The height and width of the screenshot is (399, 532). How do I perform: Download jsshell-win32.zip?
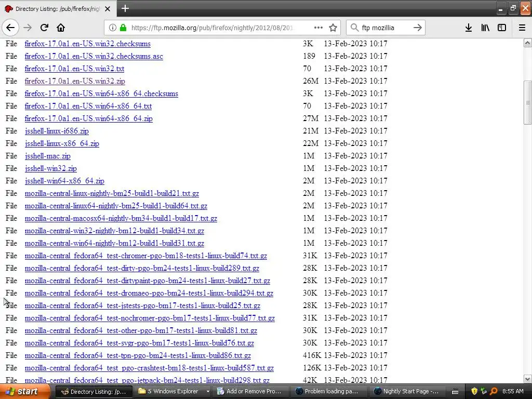pos(50,169)
